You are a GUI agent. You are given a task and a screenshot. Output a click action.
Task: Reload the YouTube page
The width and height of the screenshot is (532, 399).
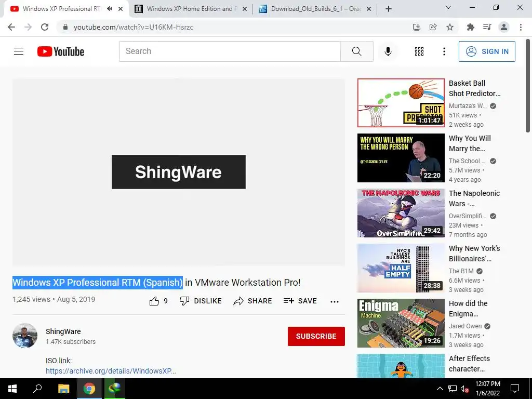pyautogui.click(x=45, y=27)
